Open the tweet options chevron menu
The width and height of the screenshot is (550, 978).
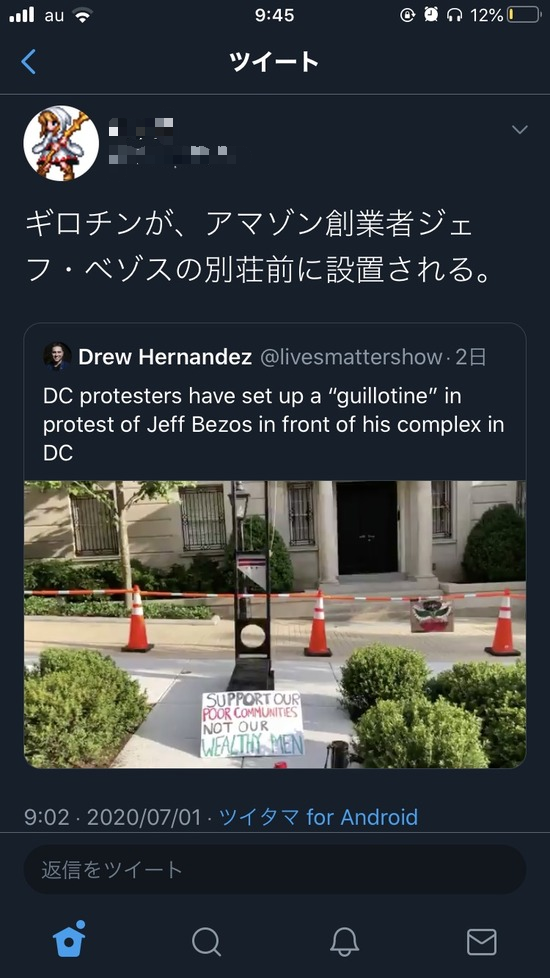[x=519, y=130]
